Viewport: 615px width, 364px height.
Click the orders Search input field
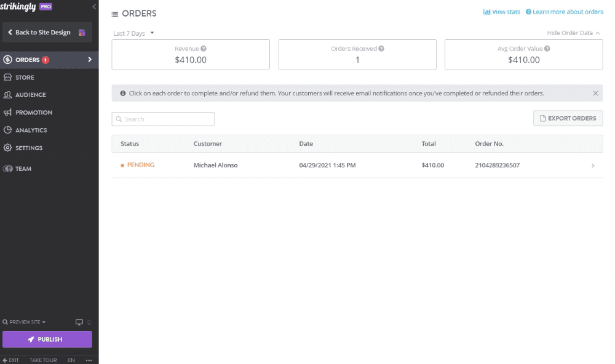[163, 119]
